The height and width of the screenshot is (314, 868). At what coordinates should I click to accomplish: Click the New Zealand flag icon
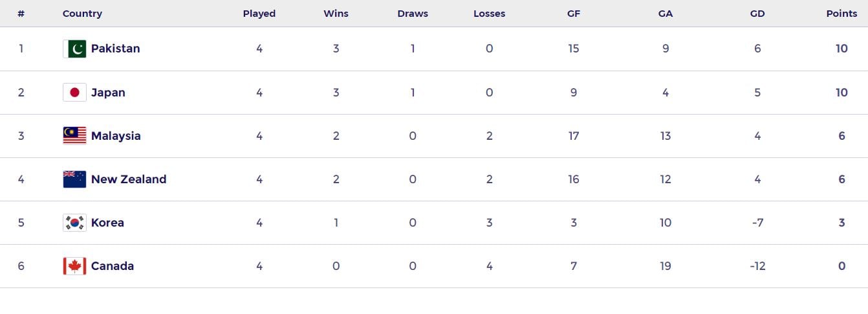coord(74,179)
